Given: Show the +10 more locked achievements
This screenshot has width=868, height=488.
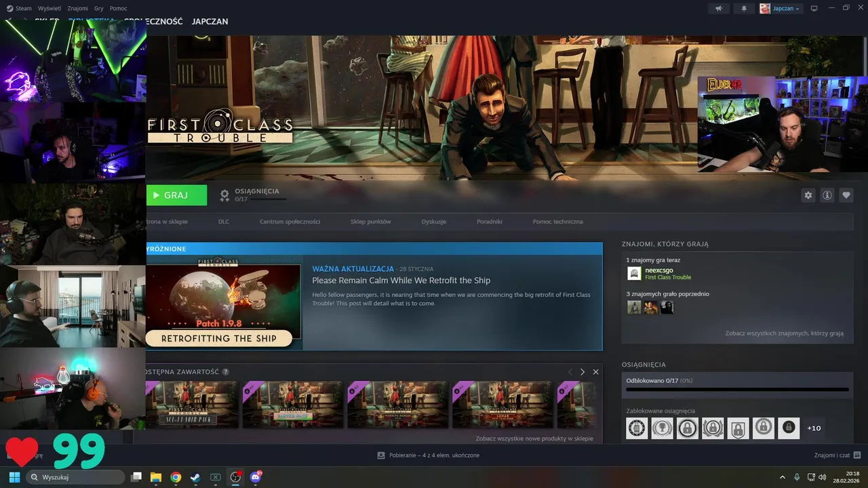Looking at the screenshot, I should 814,428.
